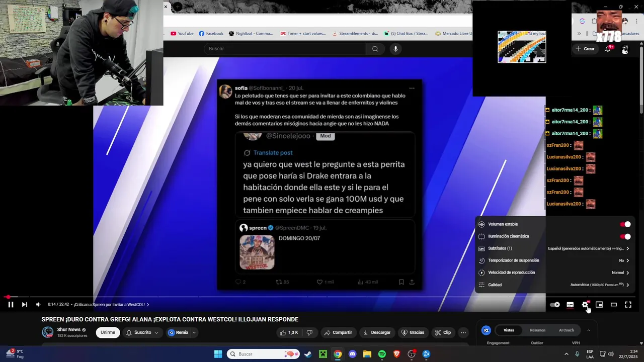Viewport: 644px width, 362px height.
Task: Click the Compartir button
Action: (338, 332)
